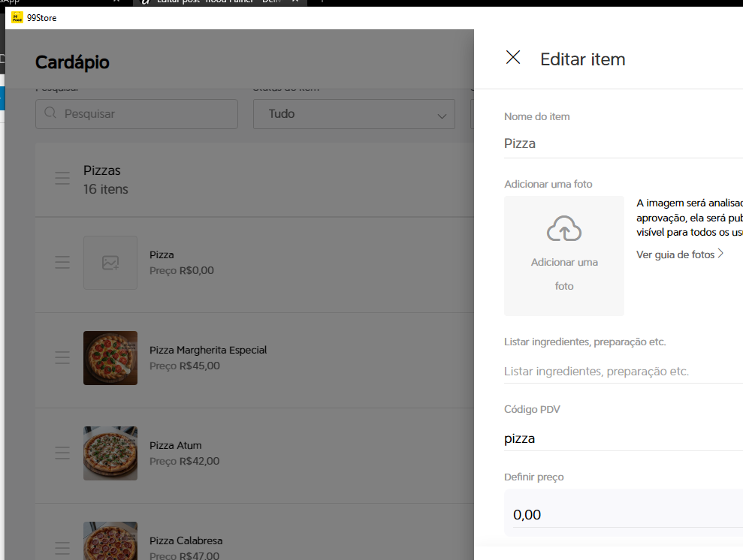Viewport: 743px width, 560px height.
Task: Click the Editar item panel title
Action: coord(582,59)
